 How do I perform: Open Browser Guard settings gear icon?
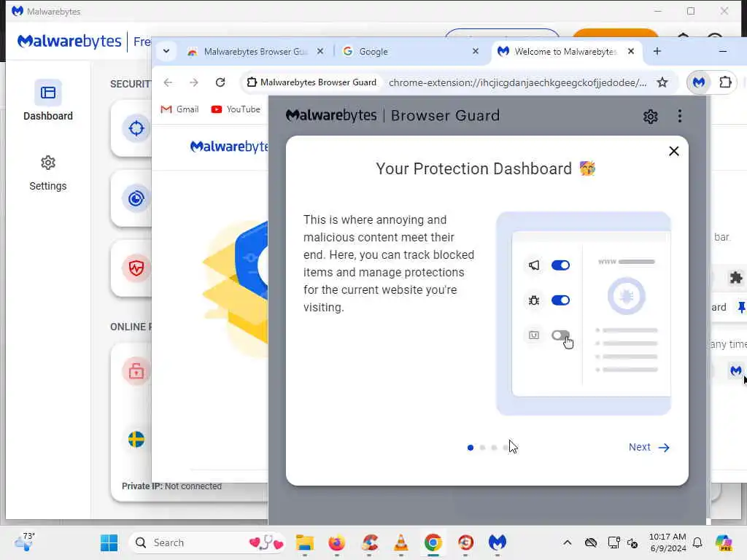(x=650, y=116)
